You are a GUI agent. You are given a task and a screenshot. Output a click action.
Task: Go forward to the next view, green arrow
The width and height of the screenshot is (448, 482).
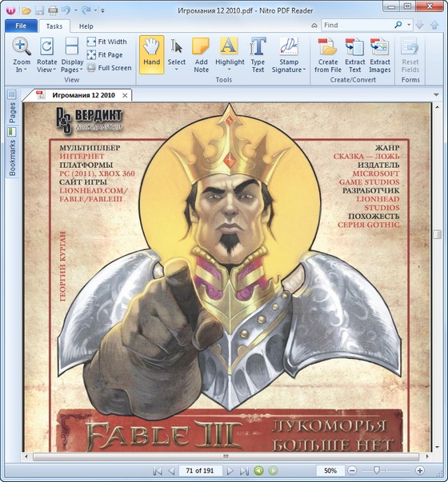coord(273,471)
